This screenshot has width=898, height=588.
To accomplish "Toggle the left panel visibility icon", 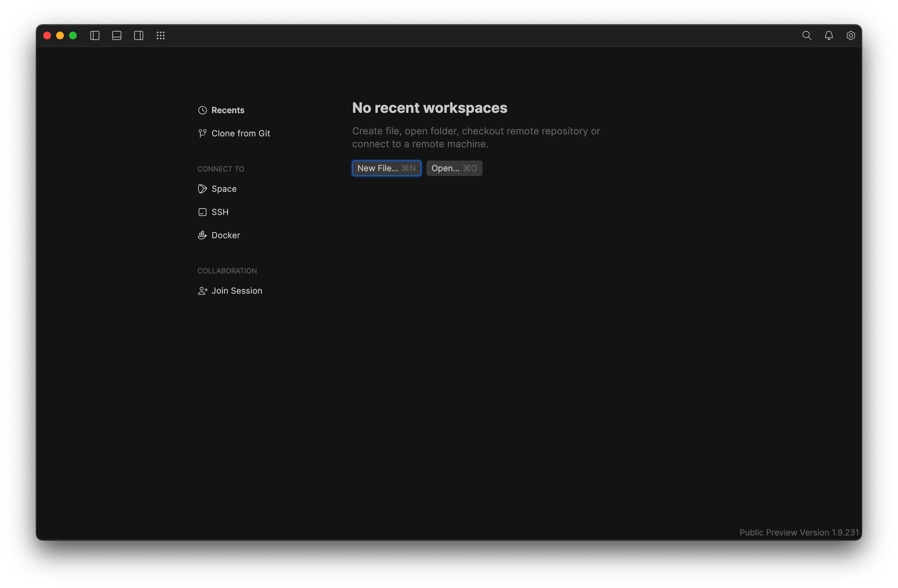I will pyautogui.click(x=95, y=35).
